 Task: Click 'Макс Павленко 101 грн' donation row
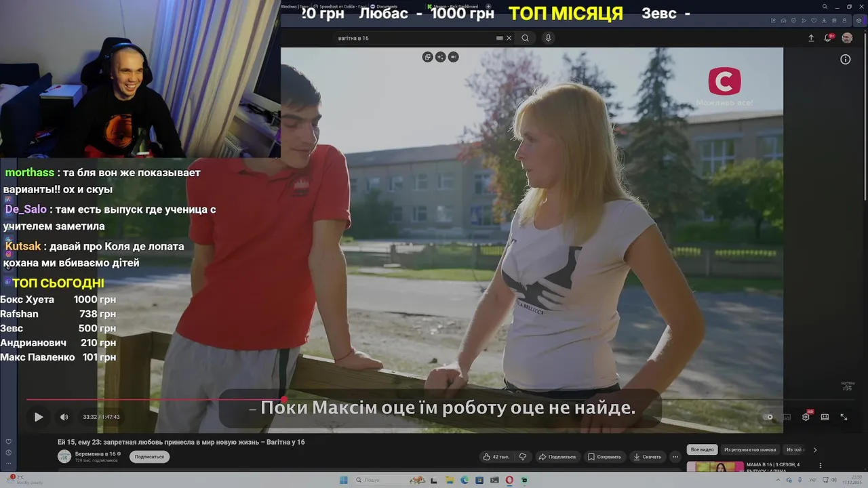58,357
